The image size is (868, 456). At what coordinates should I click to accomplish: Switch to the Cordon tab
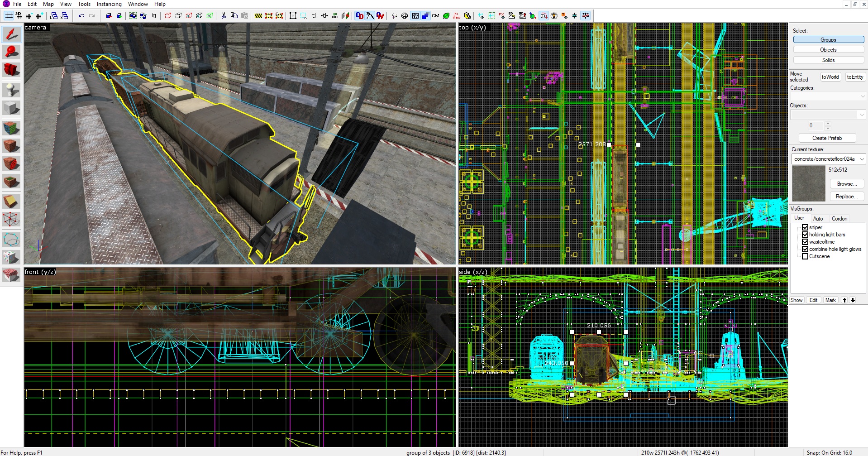click(x=839, y=219)
